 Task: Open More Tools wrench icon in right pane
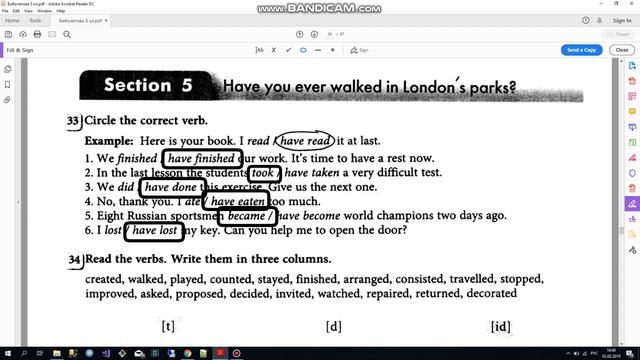tap(632, 250)
